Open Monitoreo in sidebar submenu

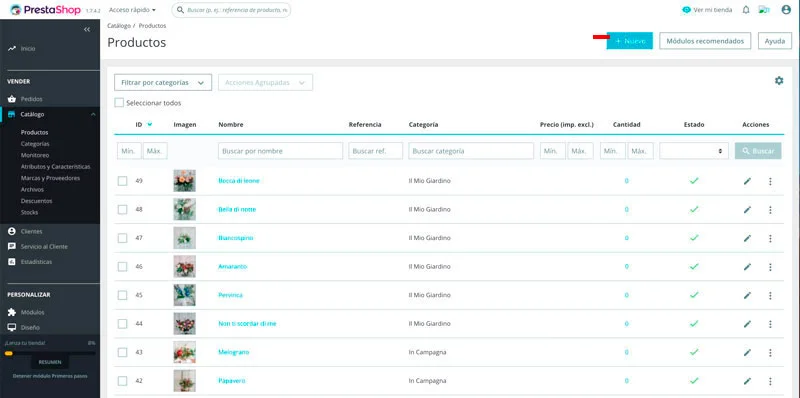[x=35, y=155]
